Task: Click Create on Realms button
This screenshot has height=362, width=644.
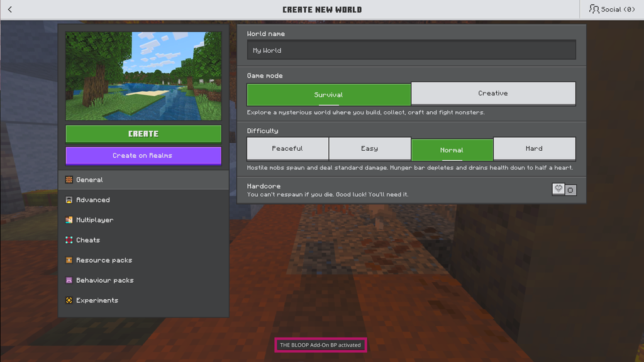Action: tap(143, 156)
